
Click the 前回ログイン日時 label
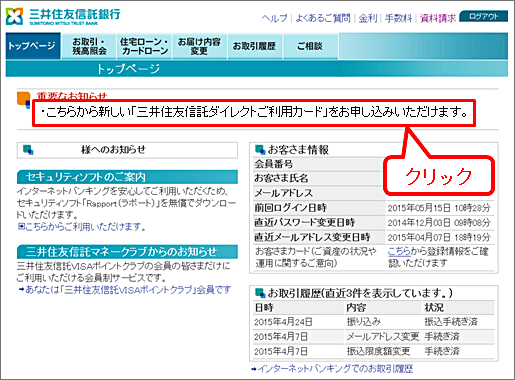pos(290,208)
